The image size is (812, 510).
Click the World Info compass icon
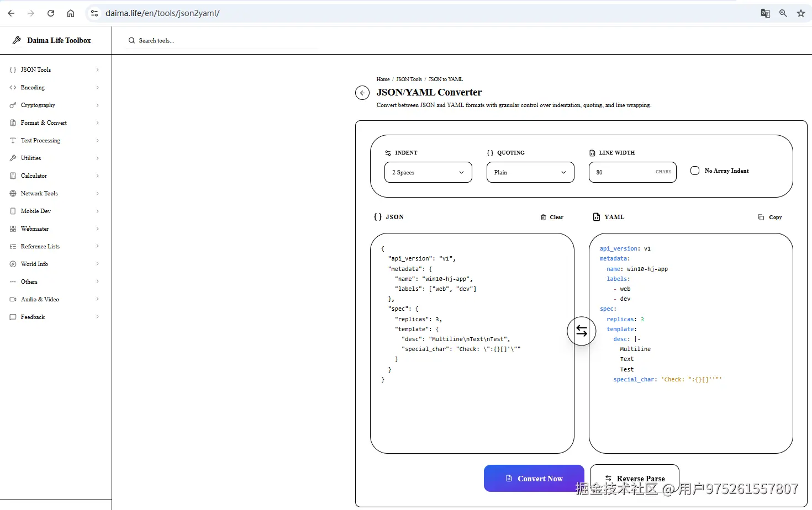click(x=13, y=264)
